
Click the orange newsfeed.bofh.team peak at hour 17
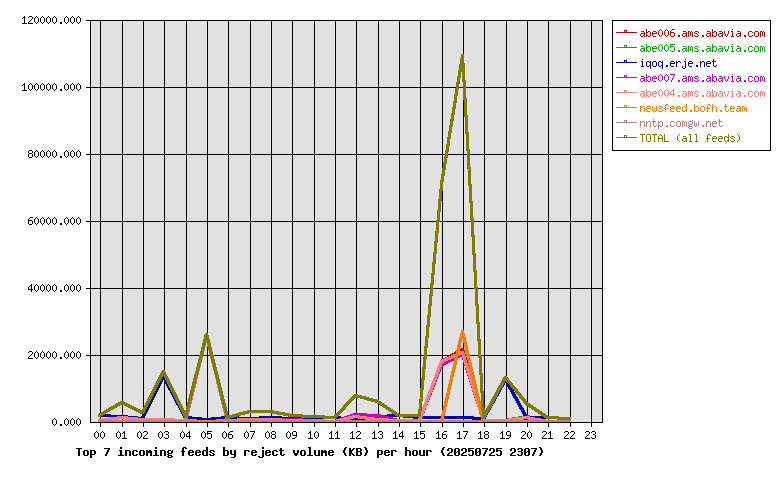[x=463, y=332]
